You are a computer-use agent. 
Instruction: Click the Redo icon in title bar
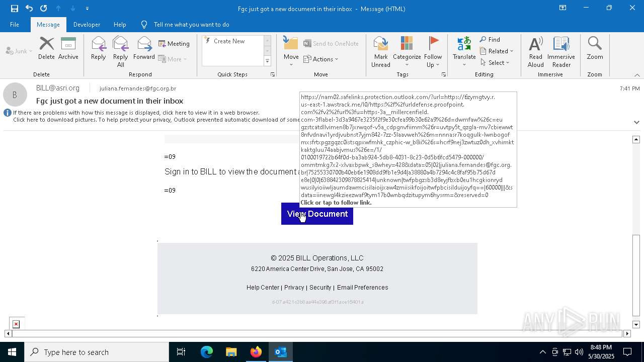[x=44, y=8]
